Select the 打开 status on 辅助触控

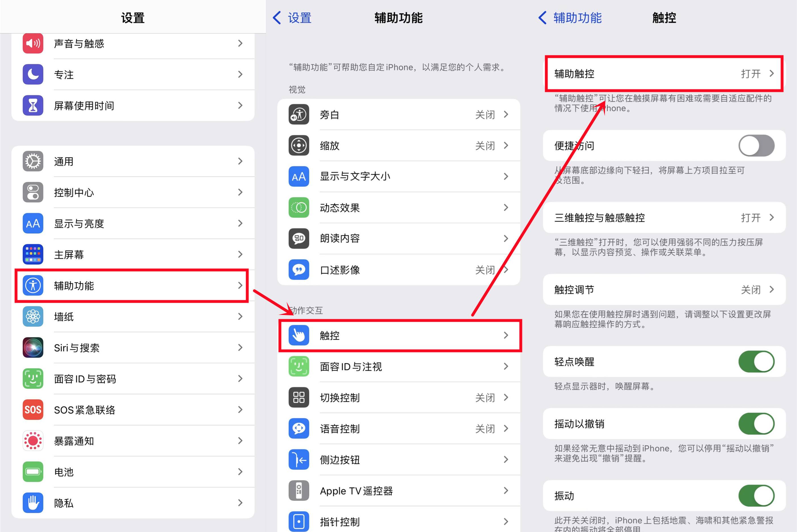click(x=750, y=73)
